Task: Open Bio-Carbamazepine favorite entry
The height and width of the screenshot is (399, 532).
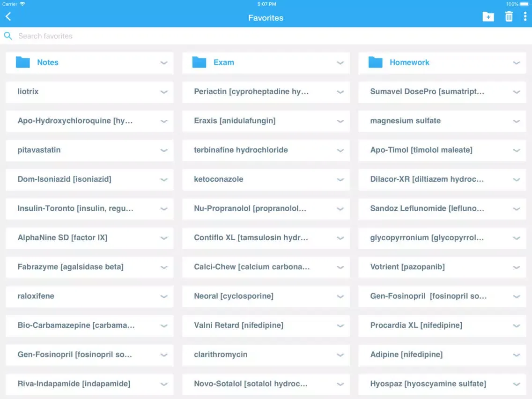Action: tap(89, 325)
